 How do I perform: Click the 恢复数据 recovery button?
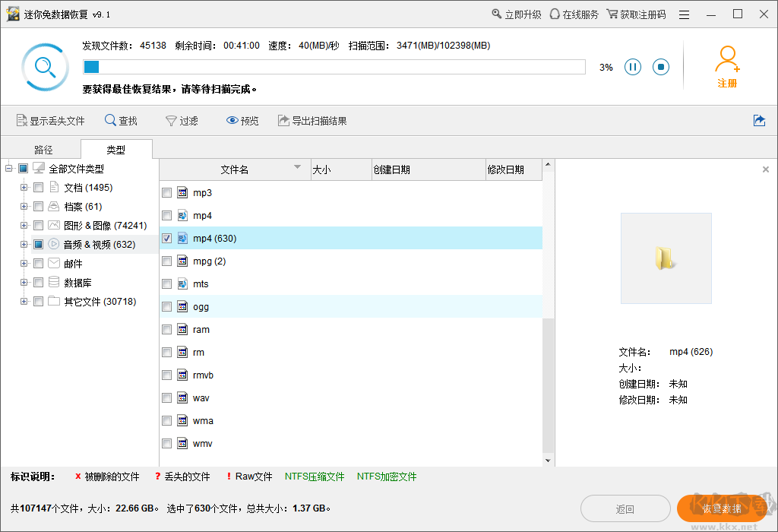(722, 508)
